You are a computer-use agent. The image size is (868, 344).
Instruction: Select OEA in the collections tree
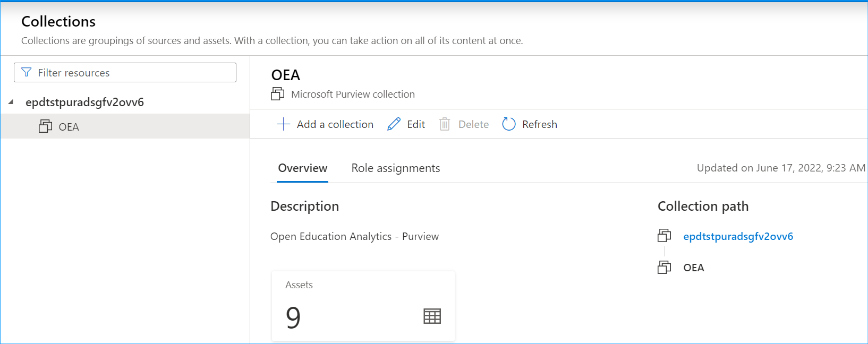coord(69,127)
